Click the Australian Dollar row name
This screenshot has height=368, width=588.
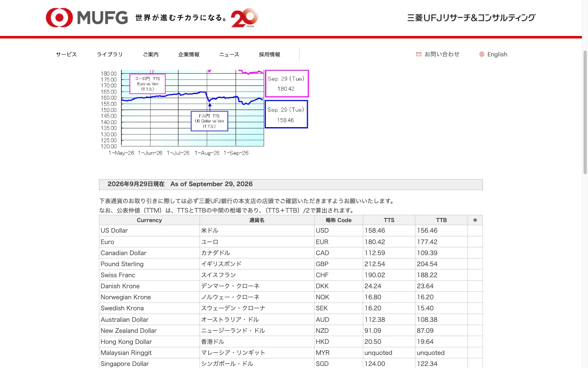tap(125, 320)
